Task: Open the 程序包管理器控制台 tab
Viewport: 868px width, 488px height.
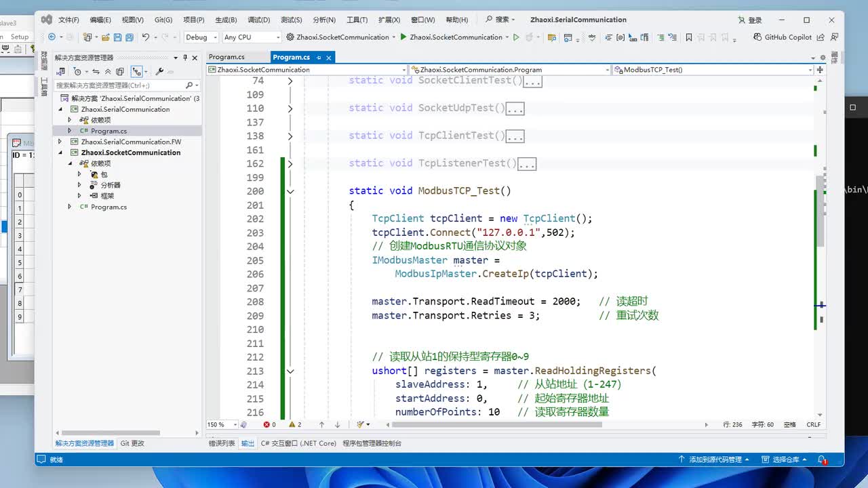Action: [x=372, y=443]
